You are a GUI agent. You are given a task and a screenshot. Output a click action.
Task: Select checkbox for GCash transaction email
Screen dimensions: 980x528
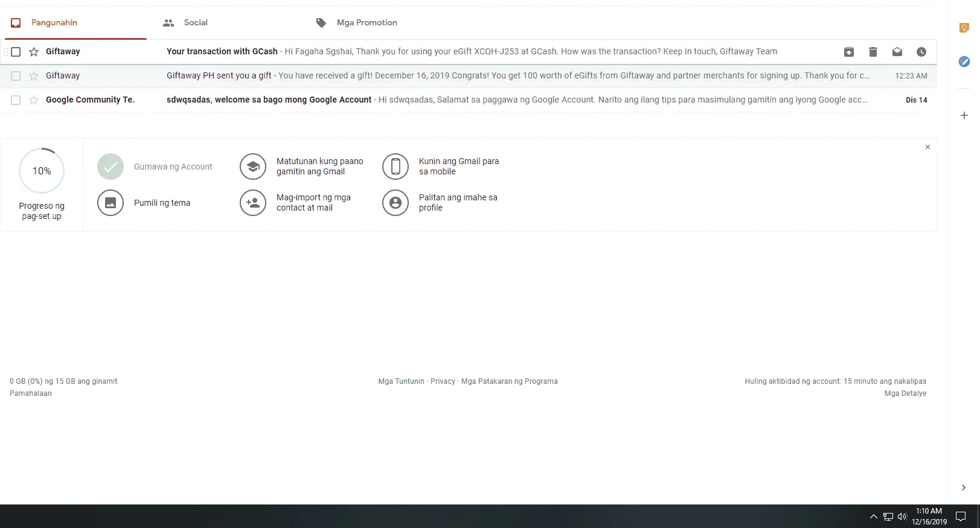16,52
